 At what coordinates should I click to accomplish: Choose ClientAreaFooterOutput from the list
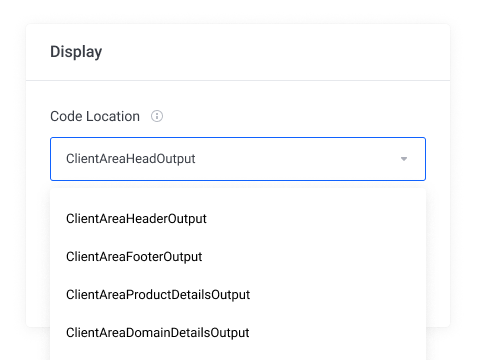click(238, 257)
